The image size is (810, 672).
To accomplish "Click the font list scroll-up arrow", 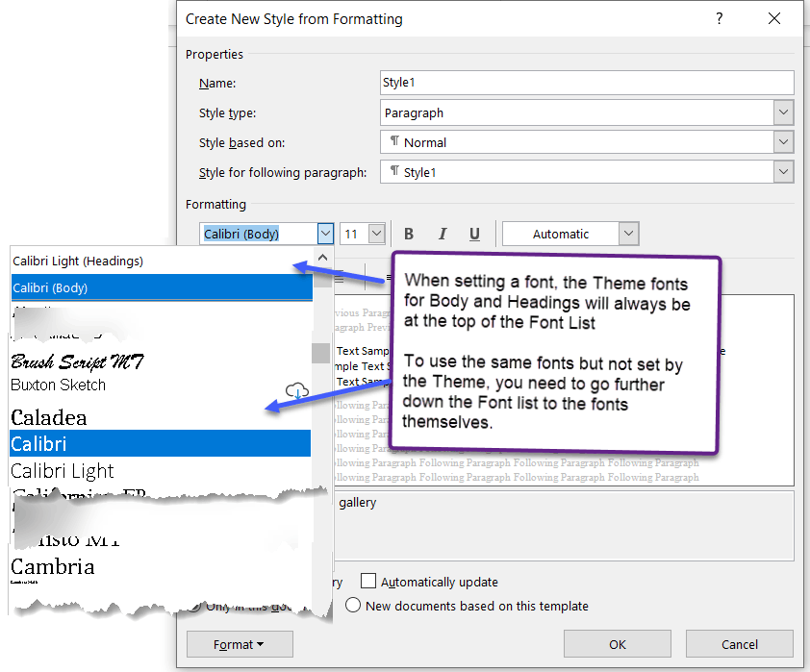I will tap(322, 259).
